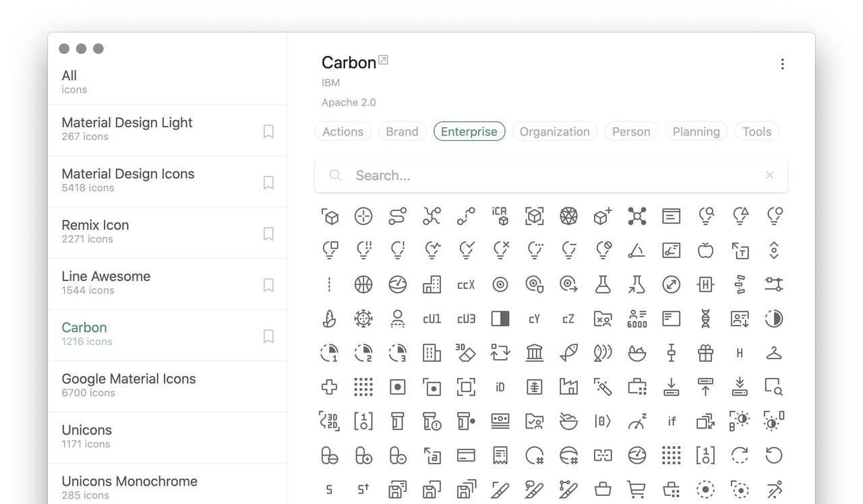Clear the search with the X button
Image resolution: width=863 pixels, height=504 pixels.
769,175
